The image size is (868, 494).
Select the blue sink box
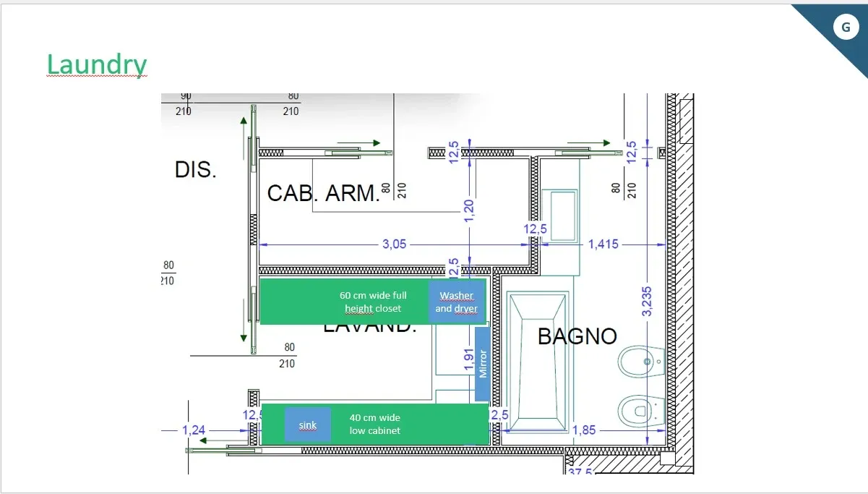(x=308, y=425)
